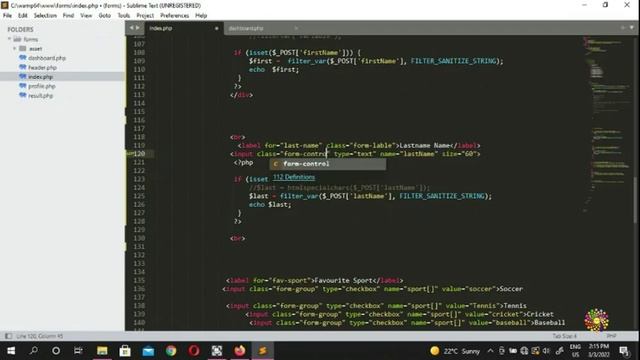Click the Sublime Text taskbar icon
This screenshot has height=360, width=640.
(x=262, y=351)
